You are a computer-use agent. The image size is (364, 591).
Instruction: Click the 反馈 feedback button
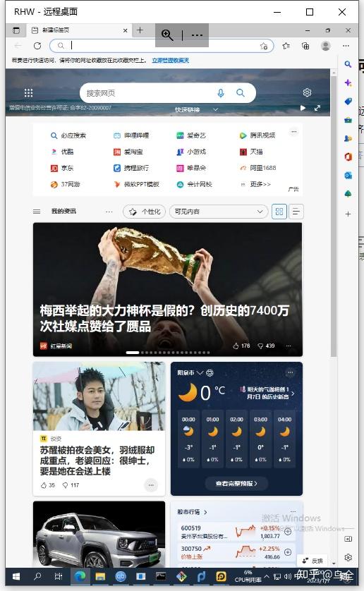313,561
